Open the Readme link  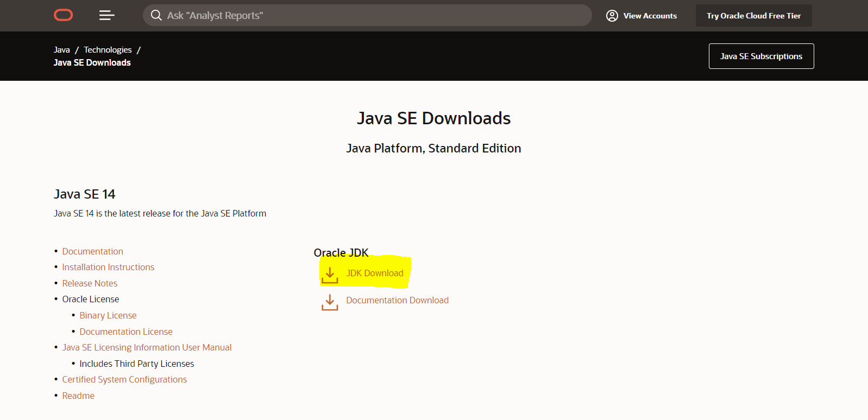pyautogui.click(x=78, y=396)
